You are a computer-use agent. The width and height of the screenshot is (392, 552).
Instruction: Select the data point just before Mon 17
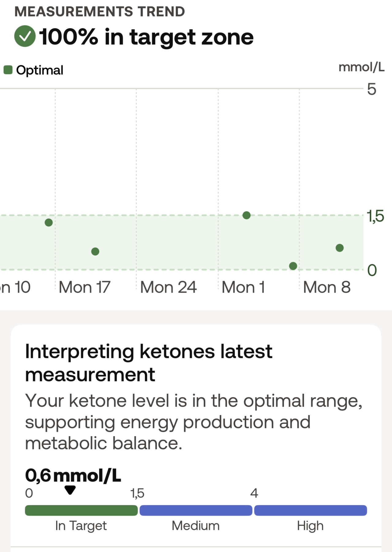[x=49, y=223]
